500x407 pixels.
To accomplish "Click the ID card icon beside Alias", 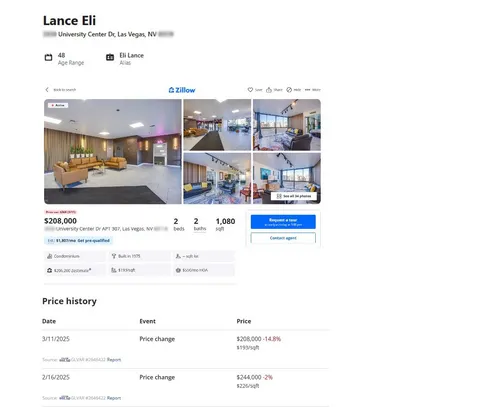I will [110, 57].
